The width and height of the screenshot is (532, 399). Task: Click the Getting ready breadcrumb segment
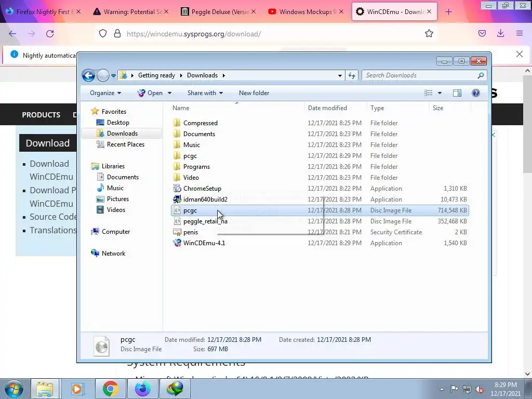(156, 75)
